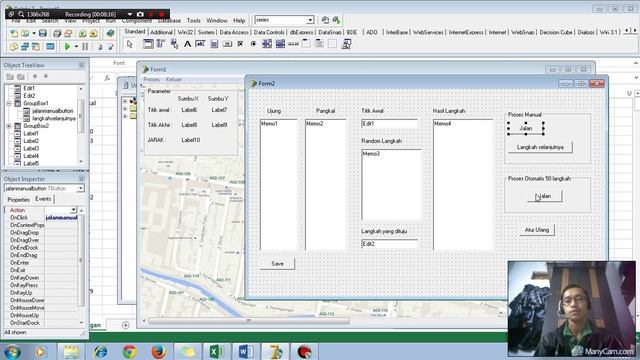
Task: Select the Button component in palette
Action: (x=227, y=44)
